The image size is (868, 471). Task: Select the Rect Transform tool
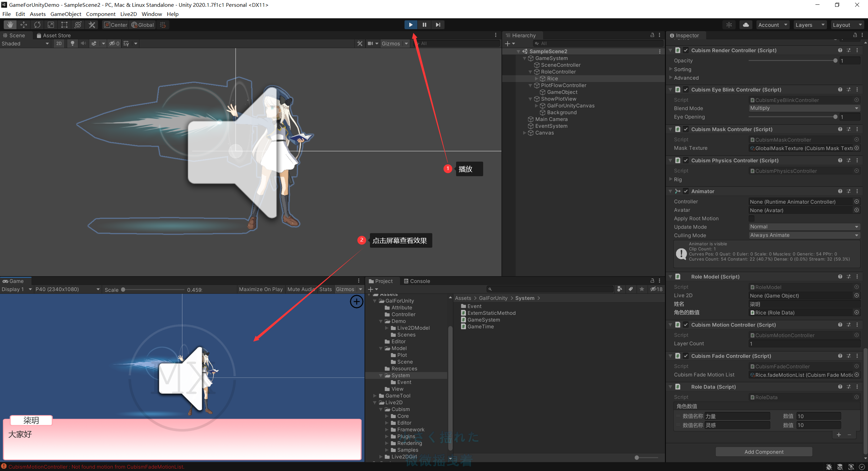[x=64, y=25]
